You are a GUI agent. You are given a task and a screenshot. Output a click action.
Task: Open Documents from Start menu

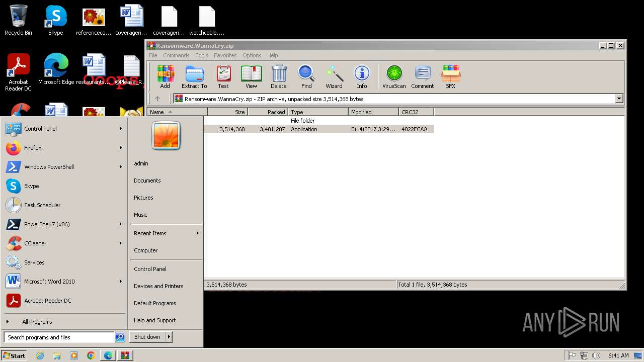pyautogui.click(x=147, y=180)
